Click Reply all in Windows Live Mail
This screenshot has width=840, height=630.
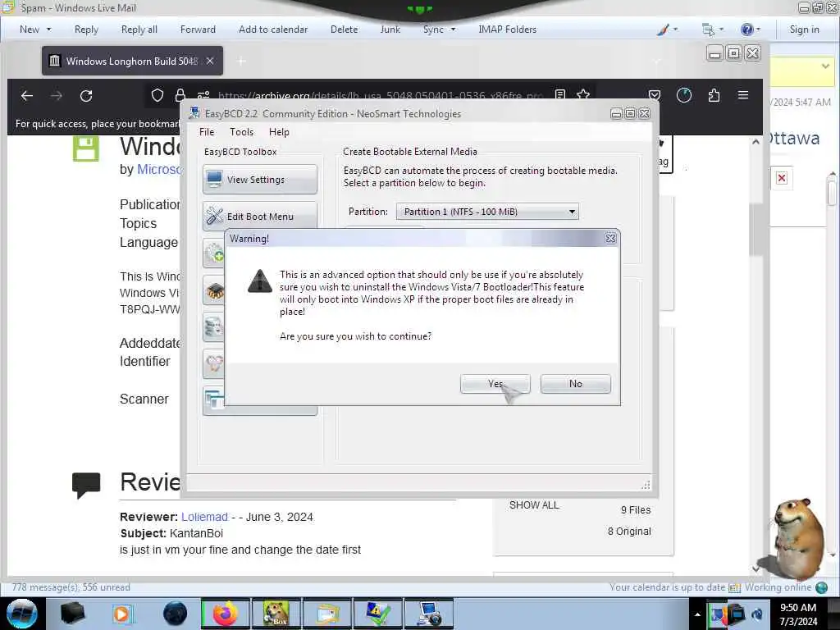pyautogui.click(x=139, y=30)
